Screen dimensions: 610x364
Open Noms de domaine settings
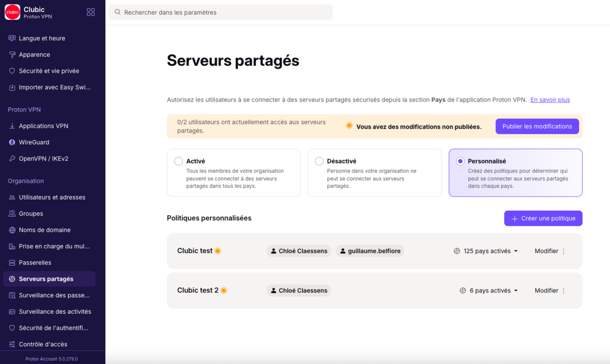49,230
